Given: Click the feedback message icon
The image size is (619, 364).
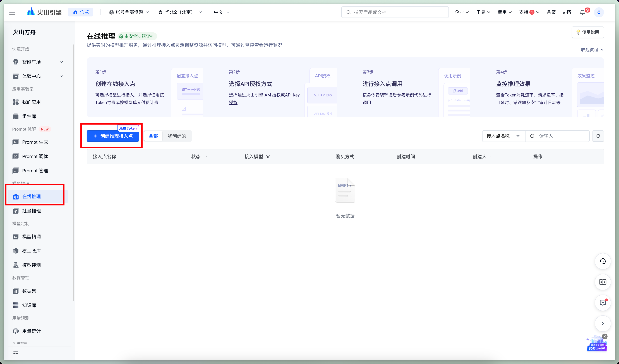Looking at the screenshot, I should click(x=603, y=303).
